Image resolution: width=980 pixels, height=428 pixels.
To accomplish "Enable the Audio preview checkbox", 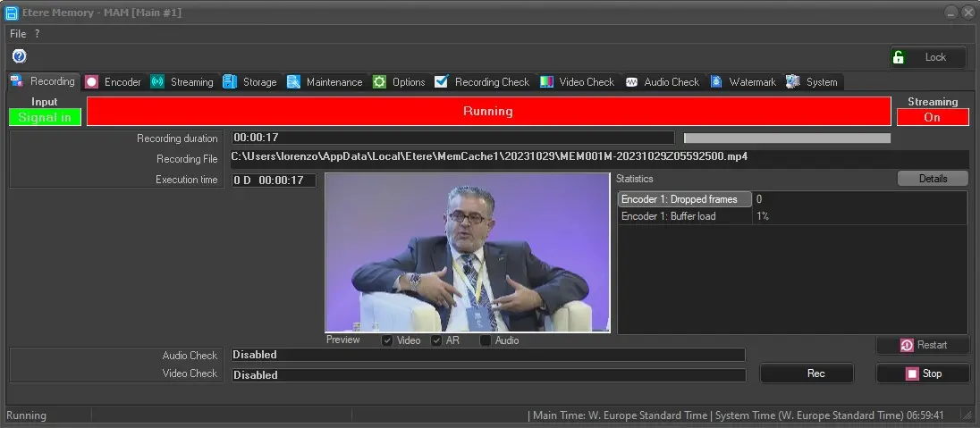I will 486,340.
